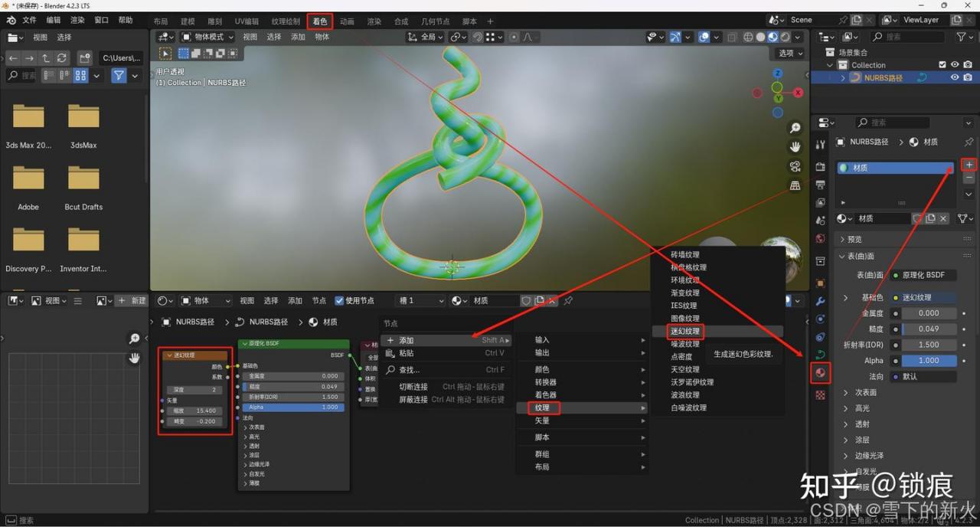Open the Modifiers wrench properties tab
Screen dimensions: 980x527
click(x=821, y=301)
